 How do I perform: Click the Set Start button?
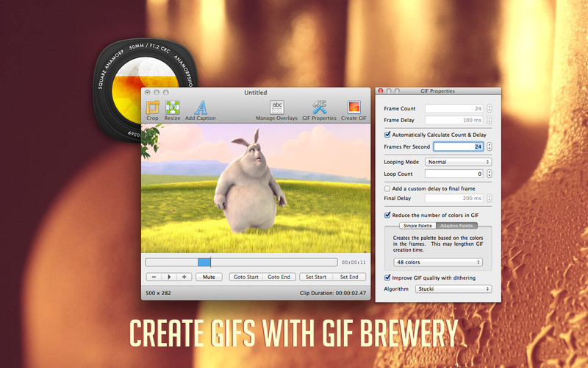316,277
